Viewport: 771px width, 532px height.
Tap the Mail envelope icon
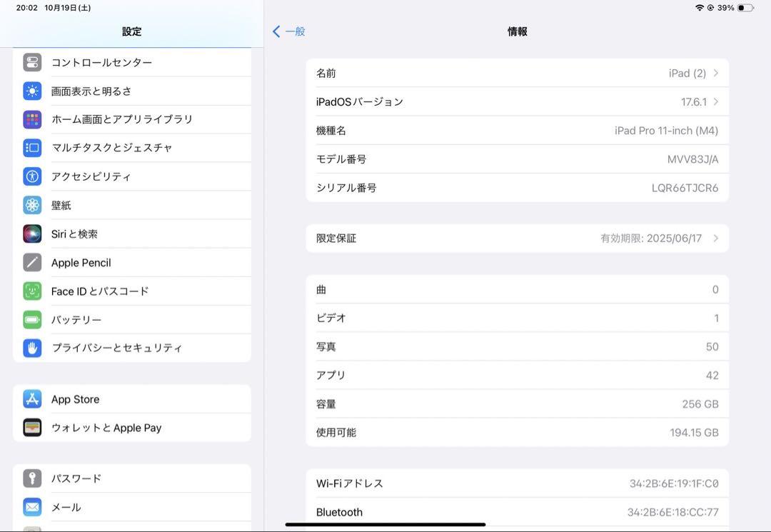click(32, 507)
